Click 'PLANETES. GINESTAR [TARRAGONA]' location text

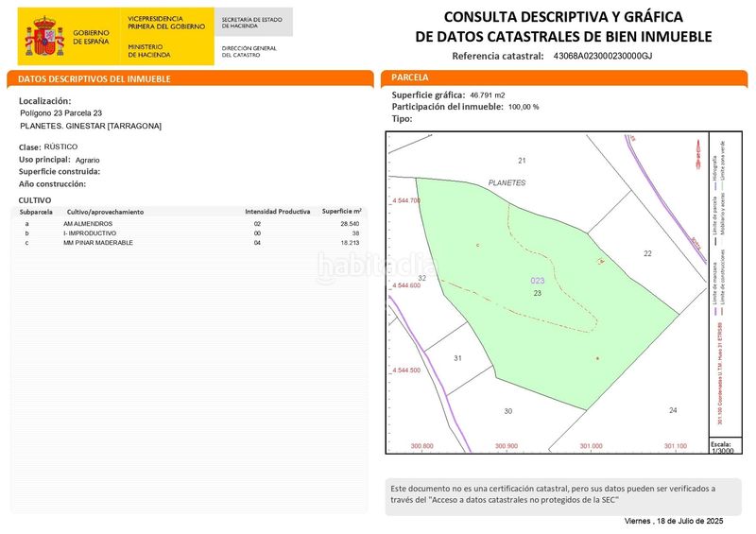[x=91, y=126]
